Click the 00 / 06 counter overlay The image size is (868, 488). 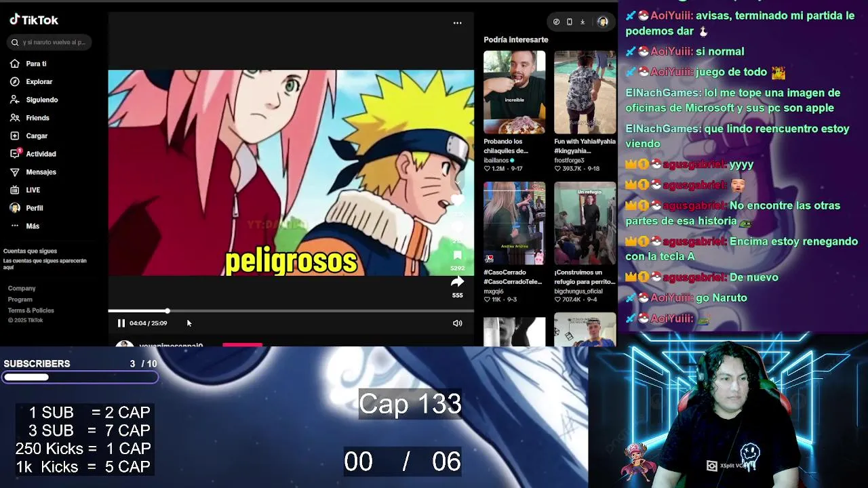403,462
